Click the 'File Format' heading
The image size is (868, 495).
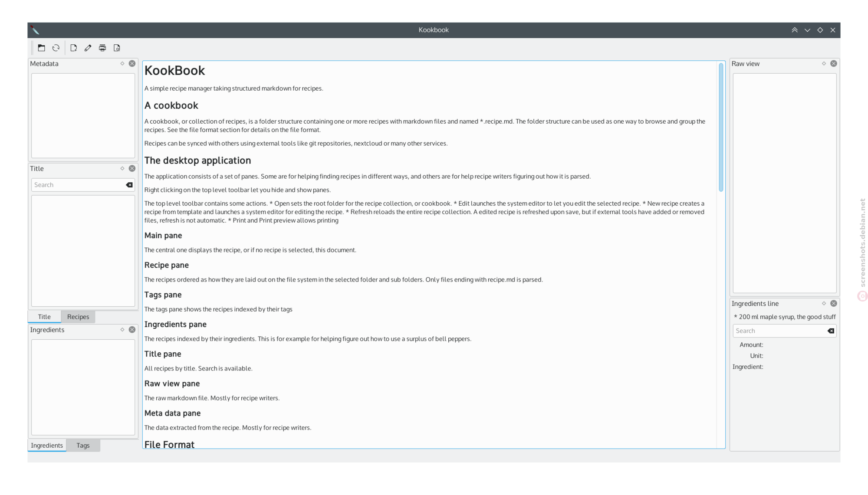(x=169, y=444)
